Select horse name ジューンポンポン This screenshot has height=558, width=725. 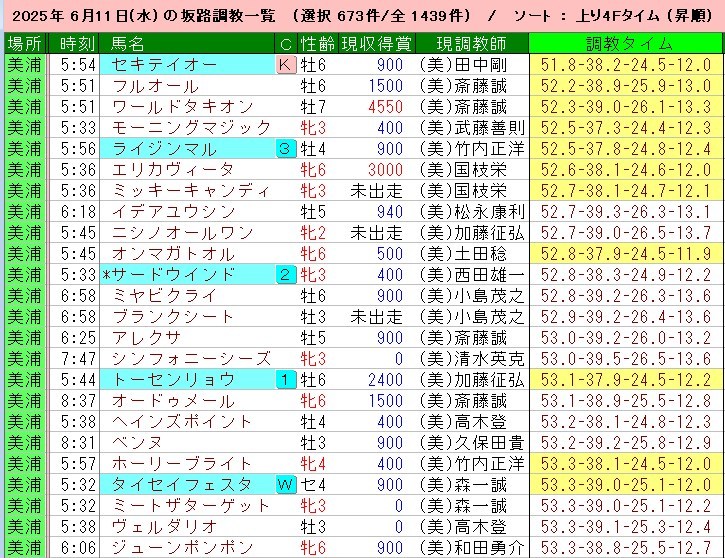183,548
